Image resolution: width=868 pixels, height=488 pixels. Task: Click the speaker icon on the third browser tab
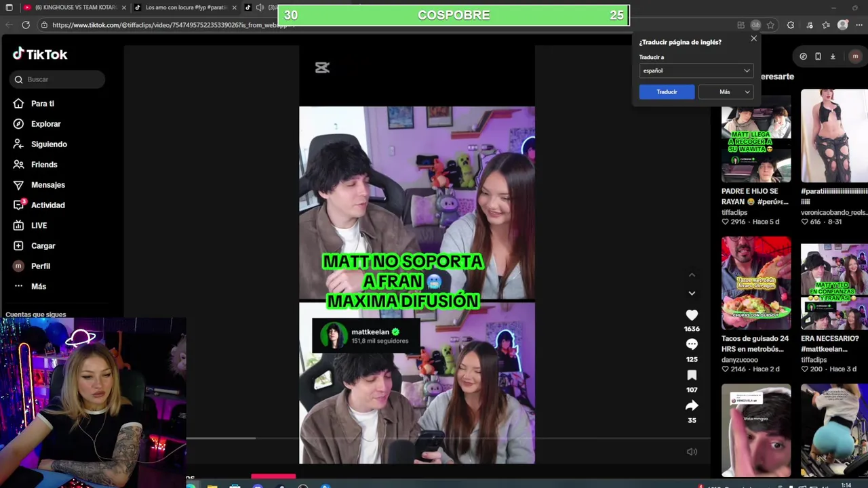[260, 7]
